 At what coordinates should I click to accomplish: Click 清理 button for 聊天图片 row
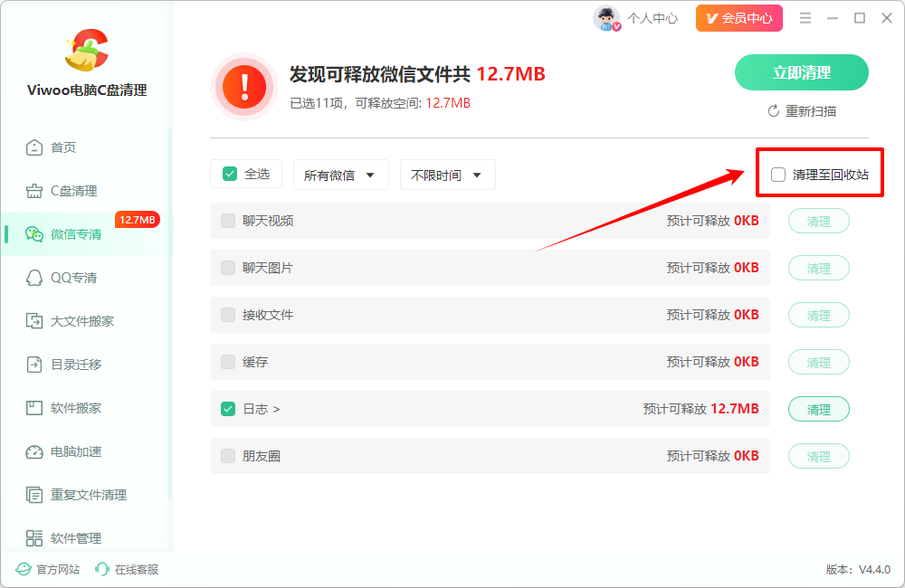click(x=819, y=269)
